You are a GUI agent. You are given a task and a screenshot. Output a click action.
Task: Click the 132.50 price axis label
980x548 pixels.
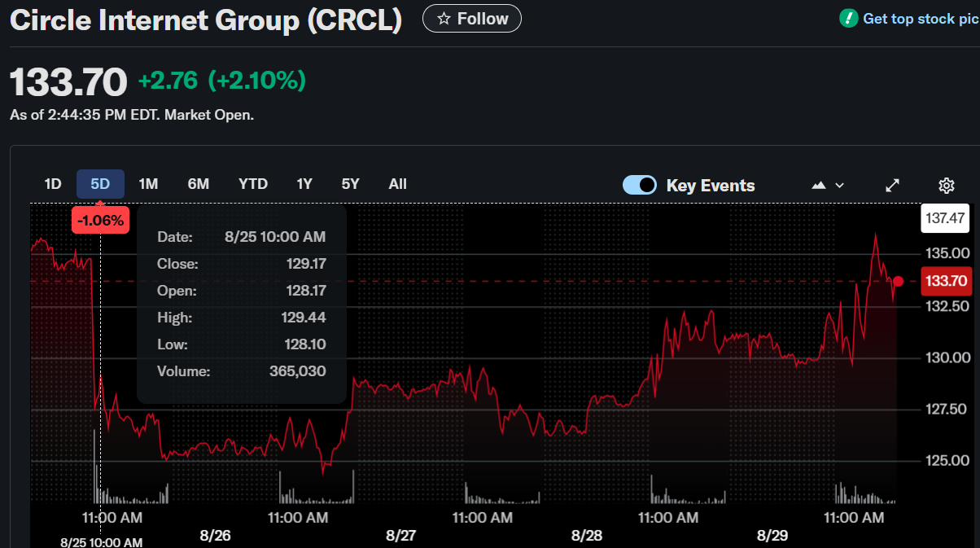[x=948, y=306]
